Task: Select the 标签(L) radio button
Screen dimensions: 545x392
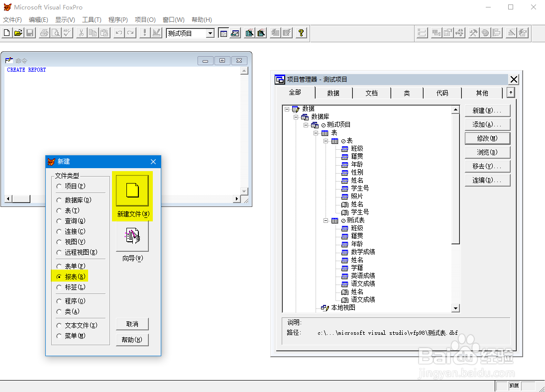Action: click(x=59, y=287)
